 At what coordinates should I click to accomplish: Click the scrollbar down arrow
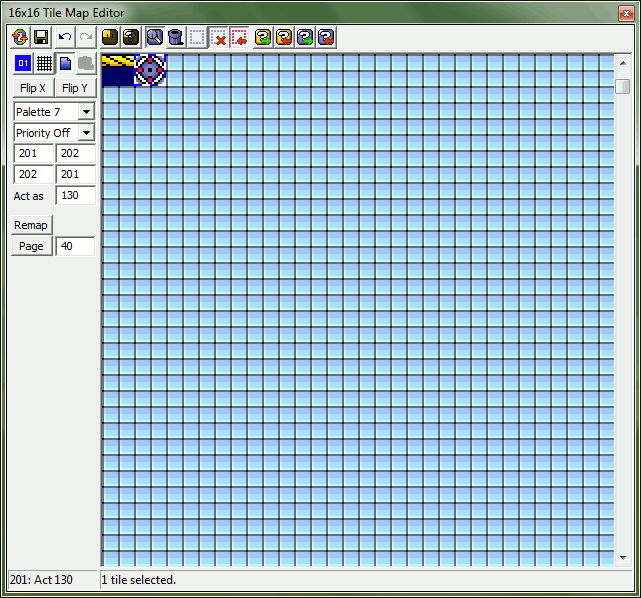[x=623, y=558]
